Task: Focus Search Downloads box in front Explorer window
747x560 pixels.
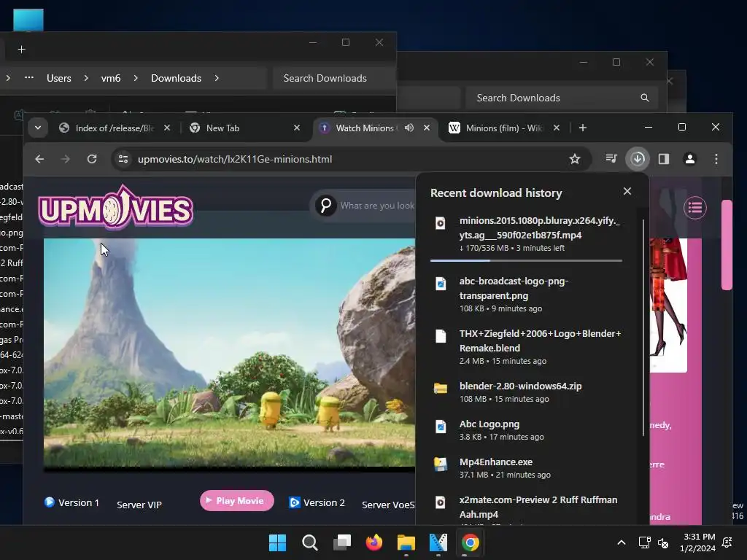Action: coord(334,78)
